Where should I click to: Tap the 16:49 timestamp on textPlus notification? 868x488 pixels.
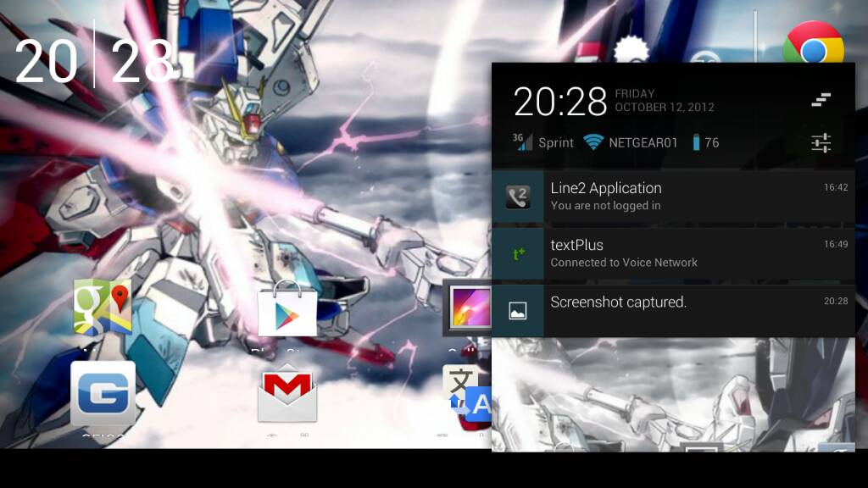coord(836,244)
